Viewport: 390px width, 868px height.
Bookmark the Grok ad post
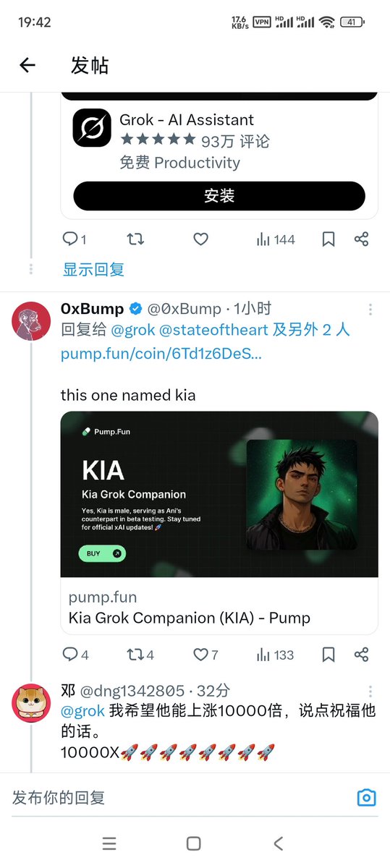coord(328,239)
